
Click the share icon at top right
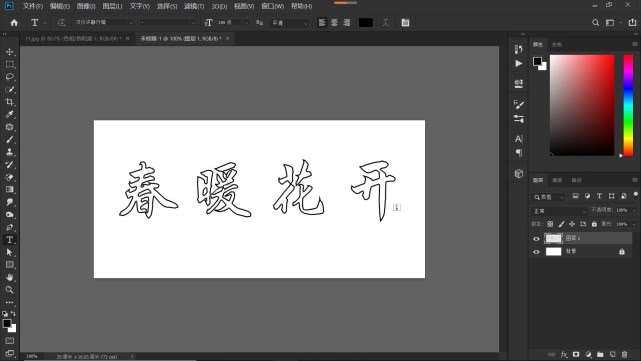coord(632,23)
